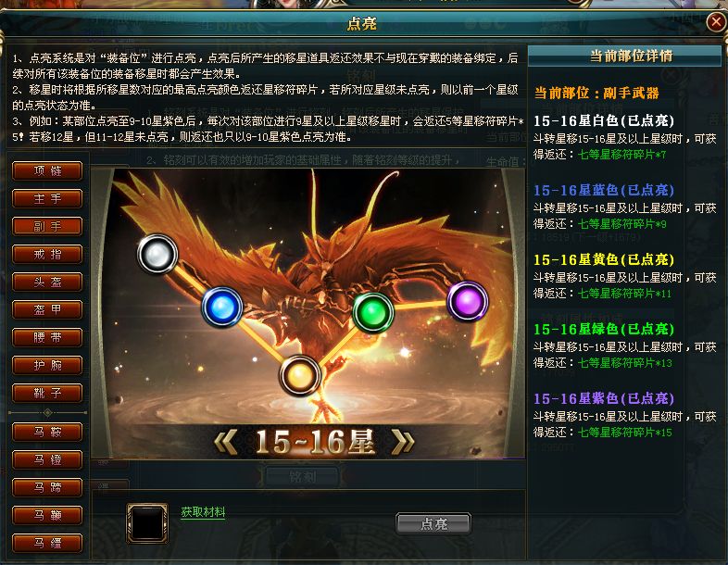The image size is (728, 565).
Task: Select the 马鞍 mount slot
Action: point(47,433)
